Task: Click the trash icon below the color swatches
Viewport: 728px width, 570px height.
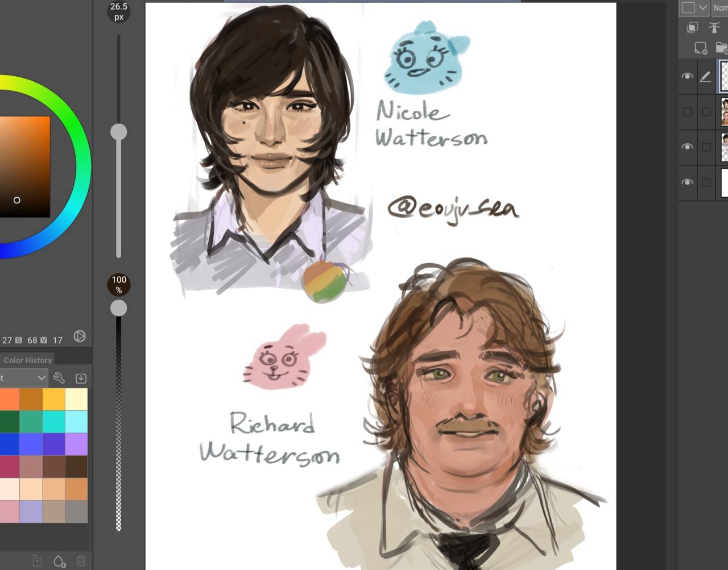Action: coord(81,561)
